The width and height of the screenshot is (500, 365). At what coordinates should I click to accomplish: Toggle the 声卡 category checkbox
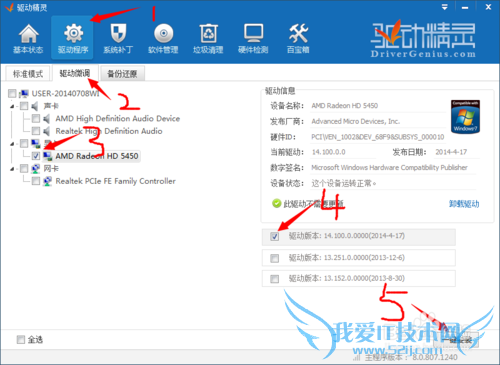(x=24, y=106)
